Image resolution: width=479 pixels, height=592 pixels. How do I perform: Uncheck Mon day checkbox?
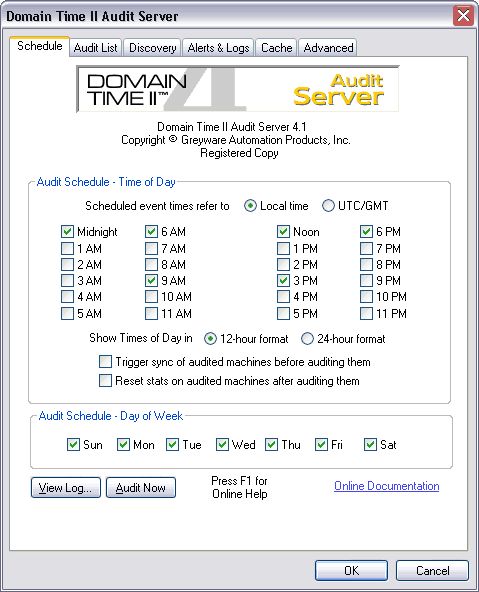click(x=123, y=444)
